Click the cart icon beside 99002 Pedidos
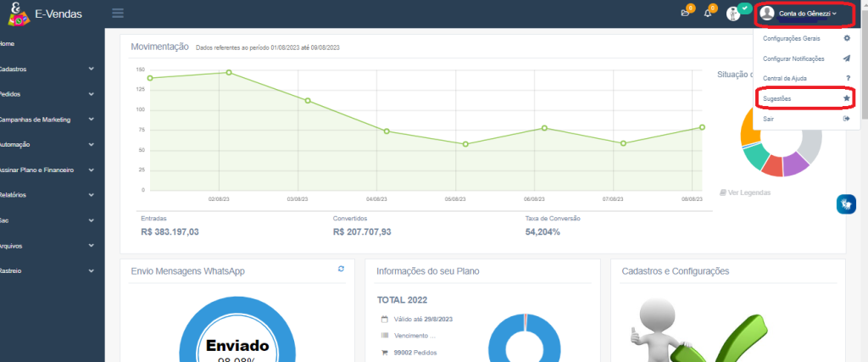 point(384,352)
